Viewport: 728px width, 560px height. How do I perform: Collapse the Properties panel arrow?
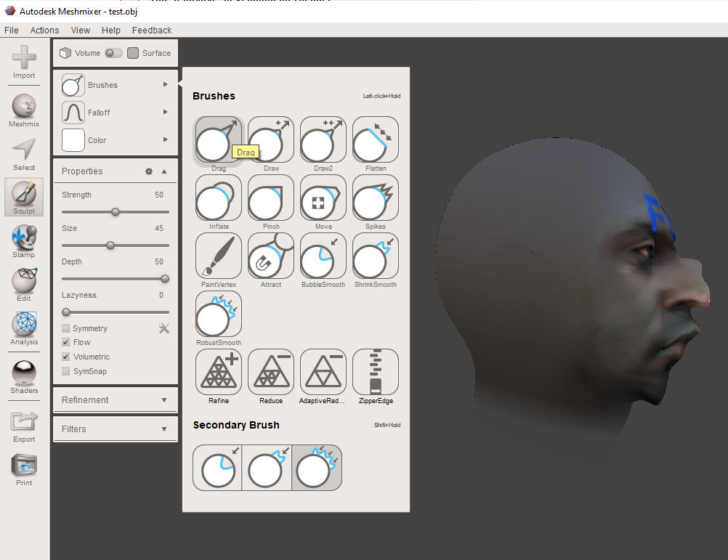(164, 171)
